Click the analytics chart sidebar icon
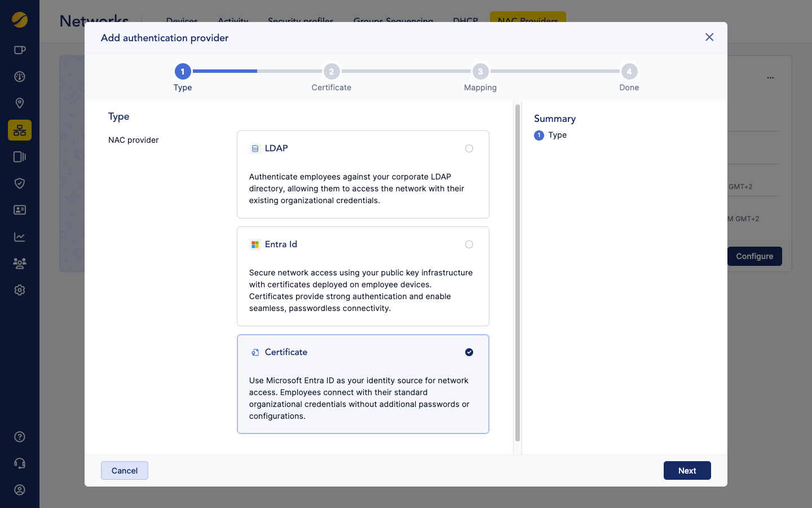812x508 pixels. 20,237
